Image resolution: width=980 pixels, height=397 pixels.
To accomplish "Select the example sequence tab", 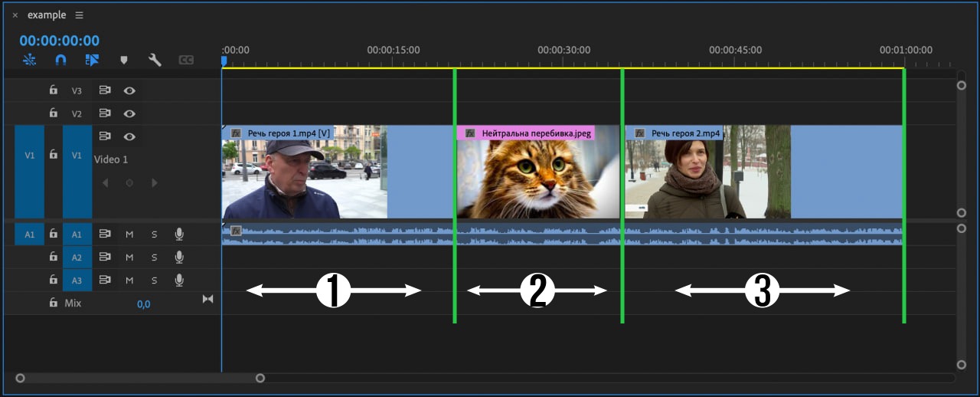I will [47, 15].
